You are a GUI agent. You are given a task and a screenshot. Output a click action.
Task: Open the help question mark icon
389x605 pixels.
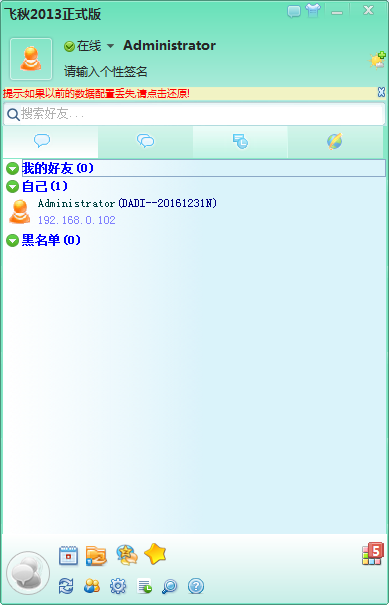196,586
